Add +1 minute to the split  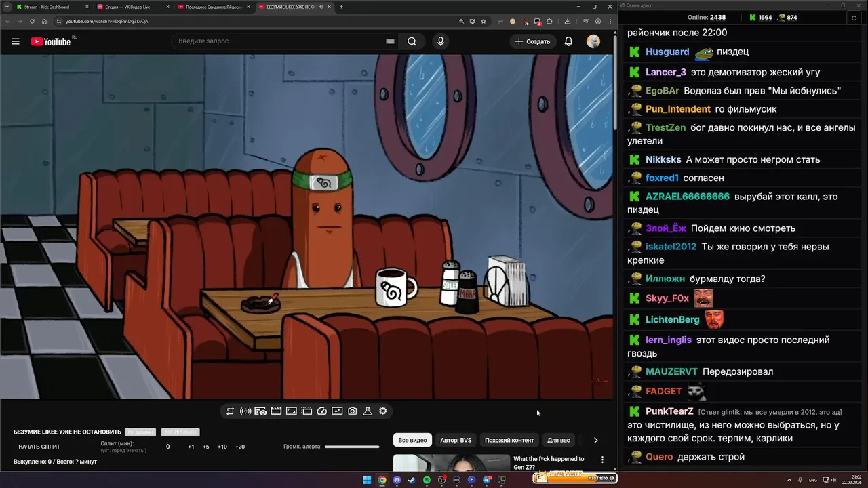[191, 447]
